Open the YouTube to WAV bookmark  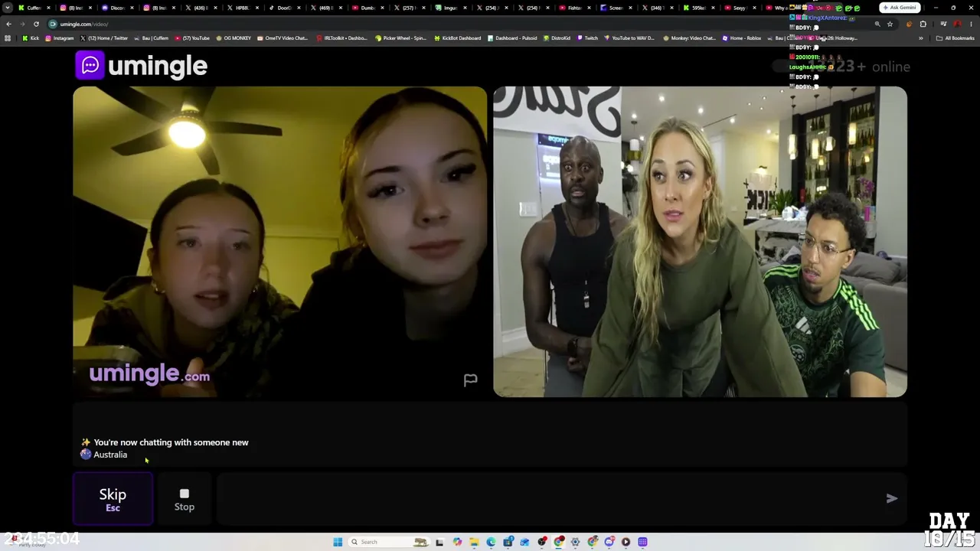pos(629,38)
